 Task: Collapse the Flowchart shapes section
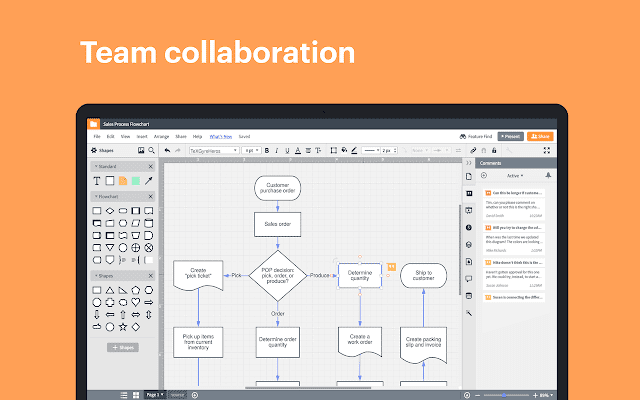click(x=151, y=197)
